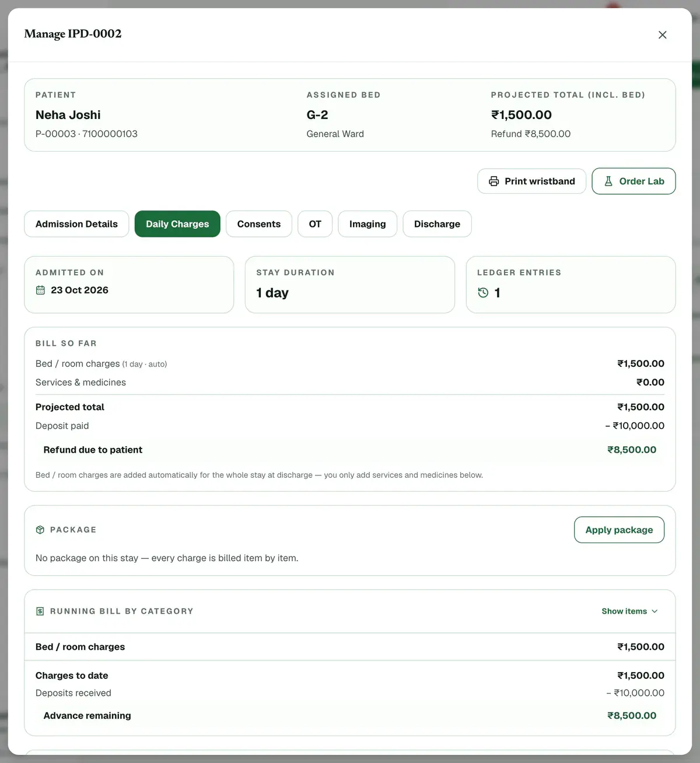Click assigned bed G-2
700x763 pixels.
click(x=317, y=115)
